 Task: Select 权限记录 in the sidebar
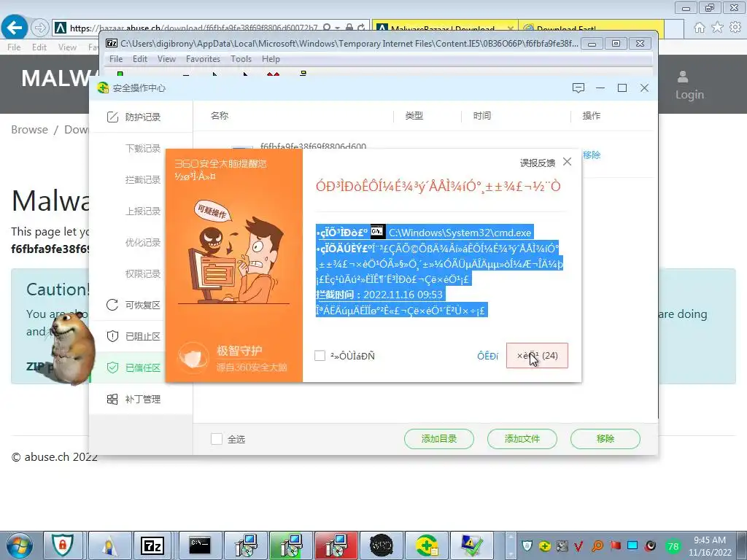click(x=142, y=274)
